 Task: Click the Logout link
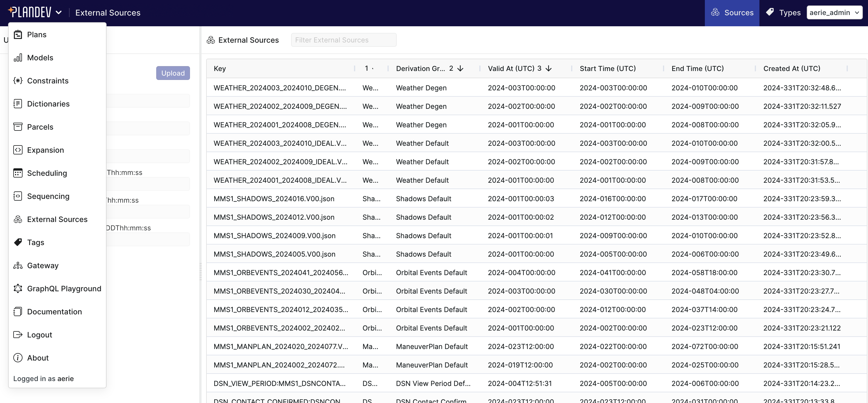(x=40, y=335)
